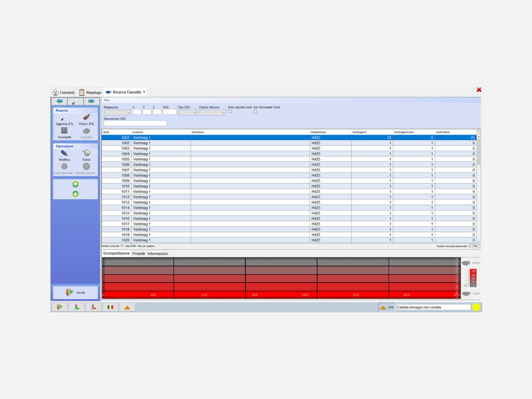532x399 pixels.
Task: Close the Ricerca Cassetto tab with its x
Action: [x=144, y=92]
